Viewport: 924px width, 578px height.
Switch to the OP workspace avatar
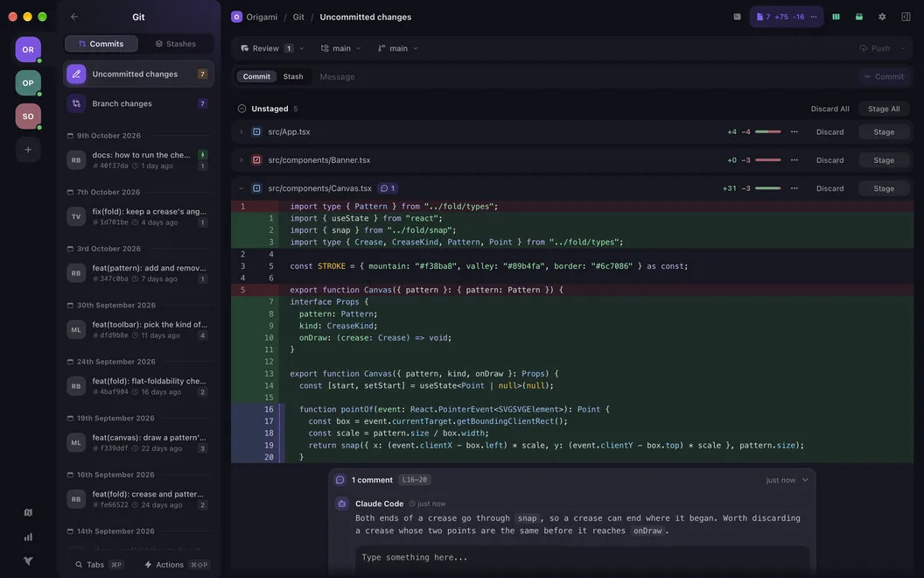[x=28, y=82]
